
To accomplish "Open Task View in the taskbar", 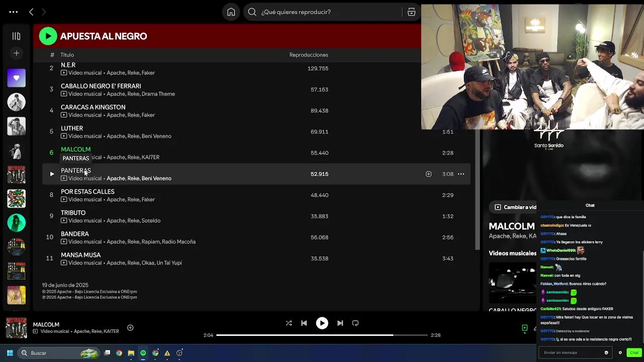I will (107, 353).
